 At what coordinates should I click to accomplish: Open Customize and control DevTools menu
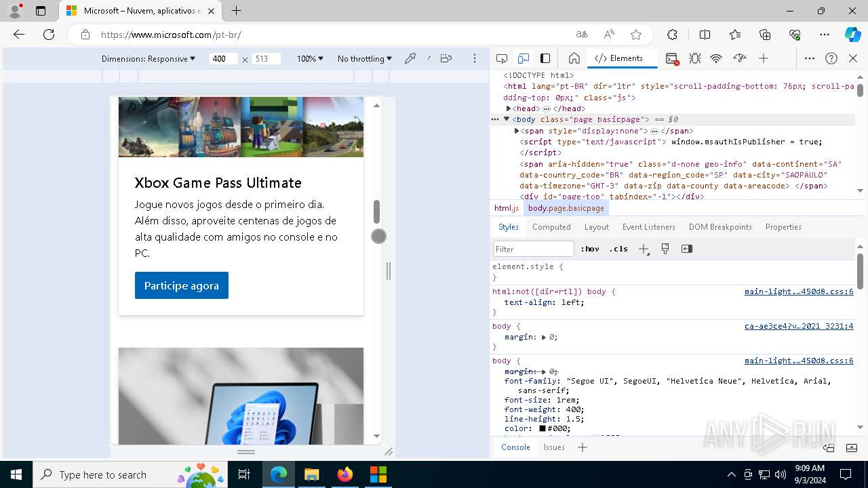point(809,58)
